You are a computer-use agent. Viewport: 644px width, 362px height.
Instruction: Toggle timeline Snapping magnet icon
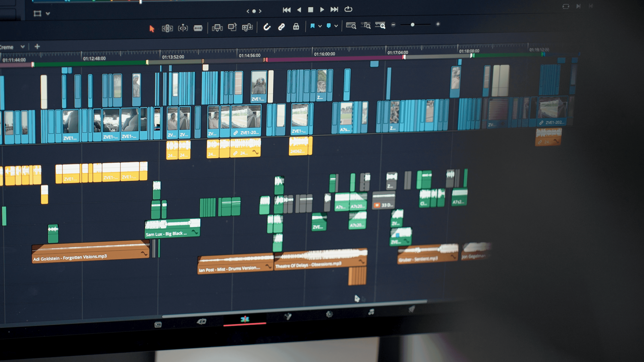coord(267,27)
